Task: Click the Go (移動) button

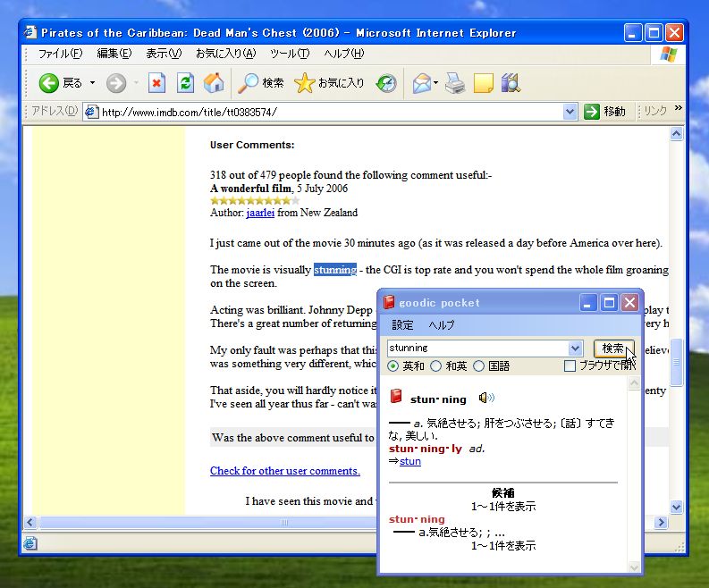Action: click(605, 111)
